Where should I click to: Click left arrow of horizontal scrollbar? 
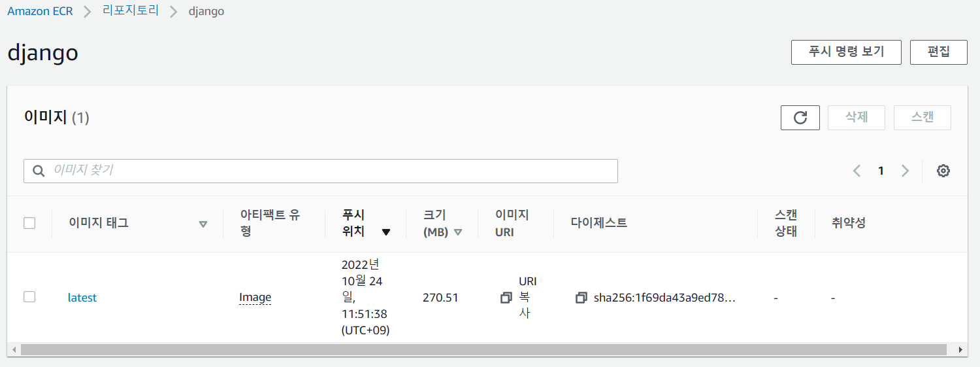pos(14,350)
